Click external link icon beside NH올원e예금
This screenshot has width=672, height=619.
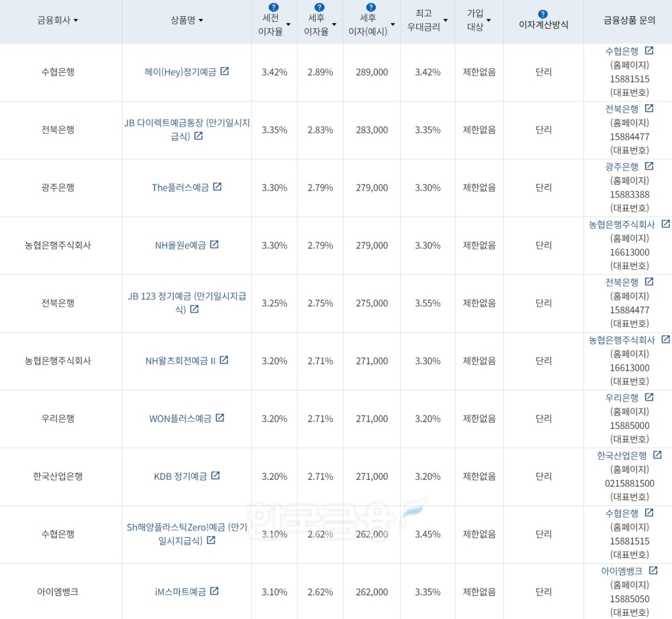[215, 245]
